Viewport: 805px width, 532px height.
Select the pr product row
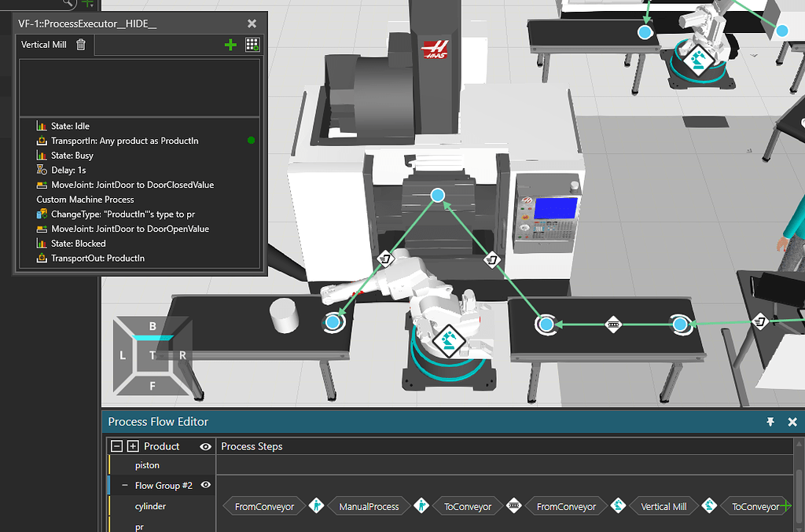click(x=161, y=526)
